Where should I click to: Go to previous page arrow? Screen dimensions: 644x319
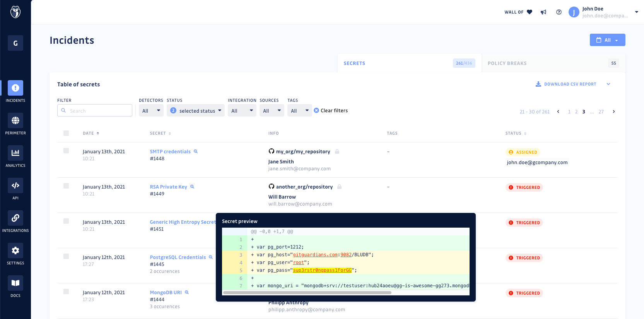tap(558, 111)
